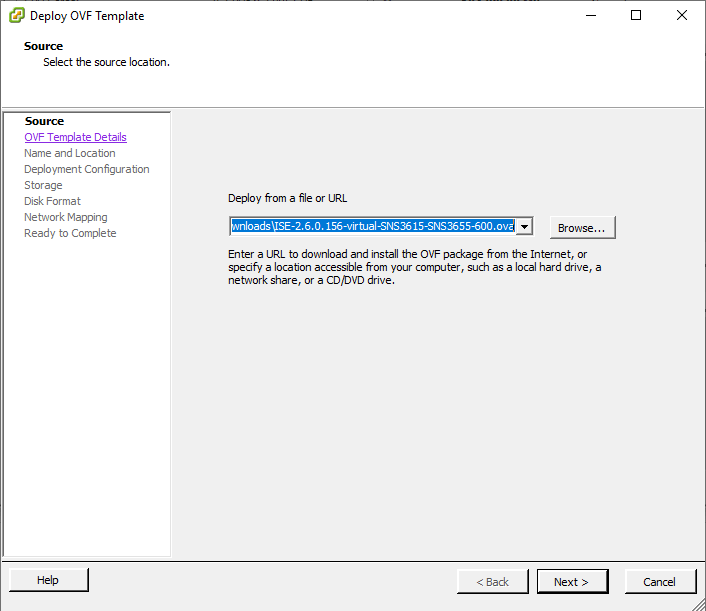This screenshot has width=706, height=611.
Task: Select the Storage step
Action: click(43, 185)
